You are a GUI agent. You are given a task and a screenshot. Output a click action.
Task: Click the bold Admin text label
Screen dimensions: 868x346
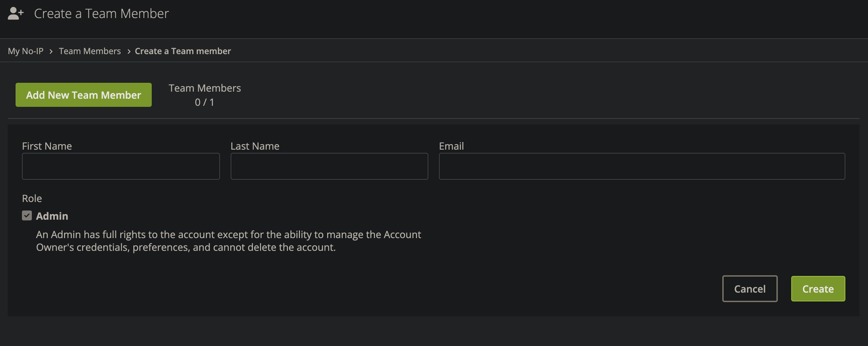point(52,216)
